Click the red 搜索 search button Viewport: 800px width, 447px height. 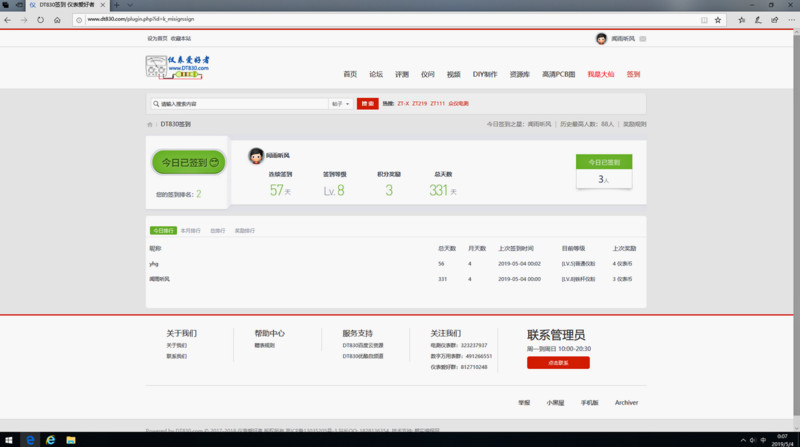[368, 103]
